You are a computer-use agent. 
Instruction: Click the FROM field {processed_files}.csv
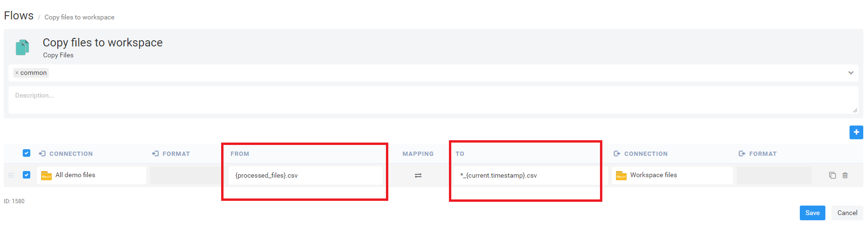point(305,175)
